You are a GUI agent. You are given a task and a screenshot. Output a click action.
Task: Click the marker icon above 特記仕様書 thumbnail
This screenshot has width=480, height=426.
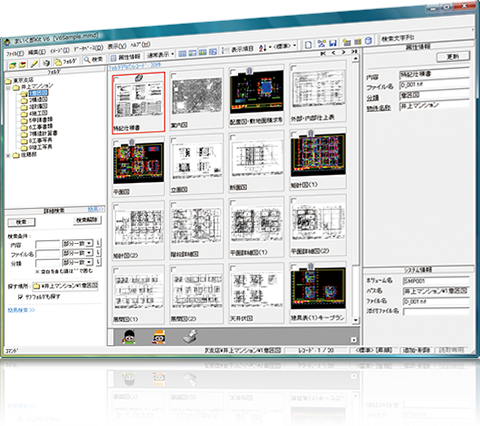pos(139,78)
